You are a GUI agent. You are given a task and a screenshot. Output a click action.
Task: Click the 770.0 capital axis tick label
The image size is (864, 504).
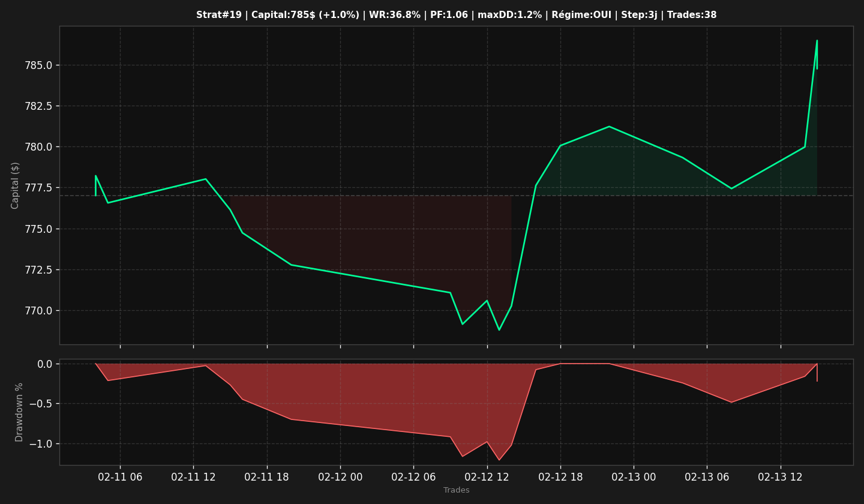[x=38, y=311]
